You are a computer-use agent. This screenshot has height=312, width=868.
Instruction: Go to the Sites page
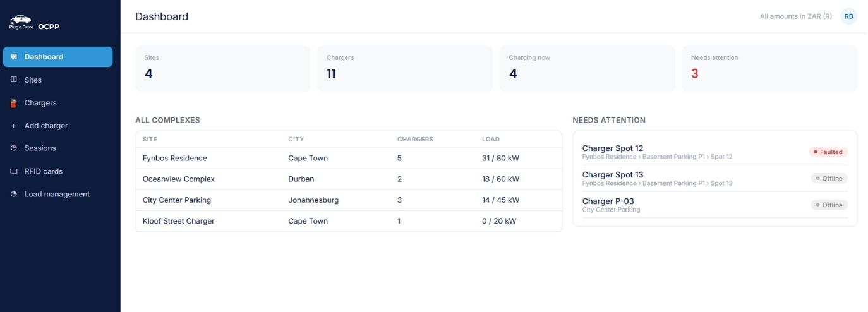57,80
